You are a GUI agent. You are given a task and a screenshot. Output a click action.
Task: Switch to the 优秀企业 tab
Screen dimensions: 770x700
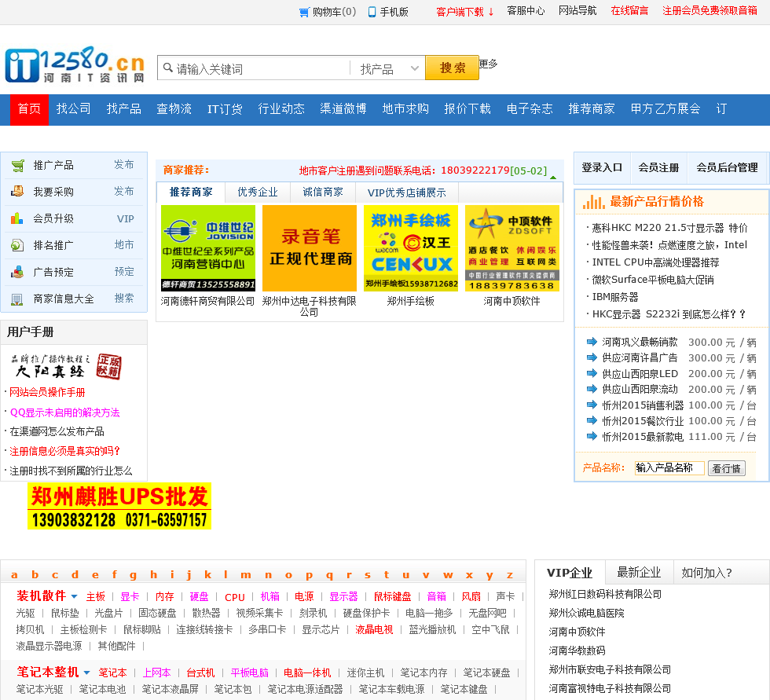point(258,192)
